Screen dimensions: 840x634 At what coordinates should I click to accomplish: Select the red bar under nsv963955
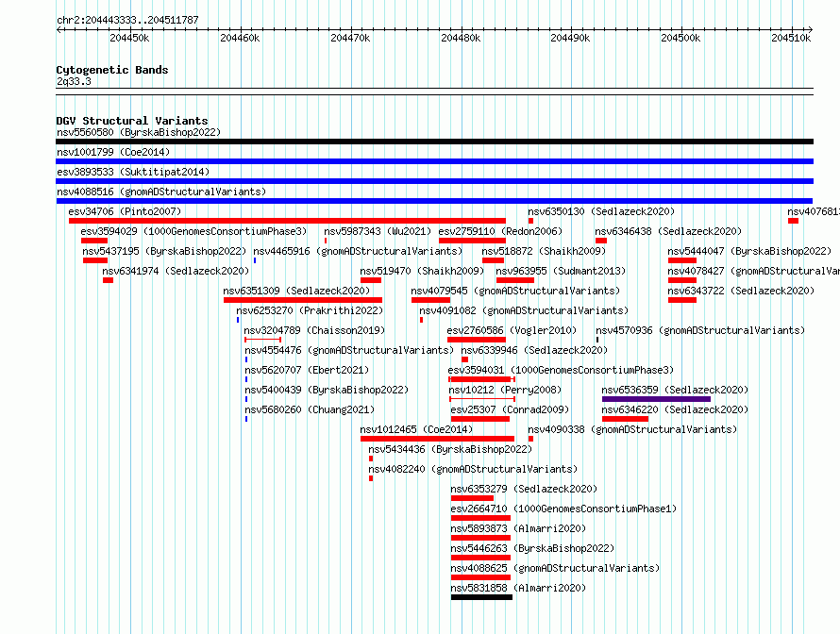click(x=514, y=280)
